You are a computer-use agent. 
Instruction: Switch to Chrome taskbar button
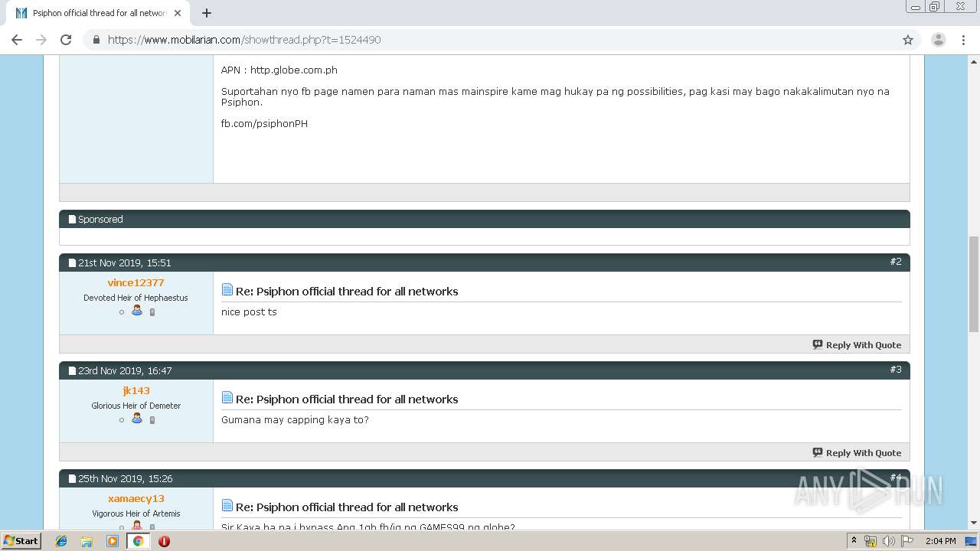pos(138,541)
